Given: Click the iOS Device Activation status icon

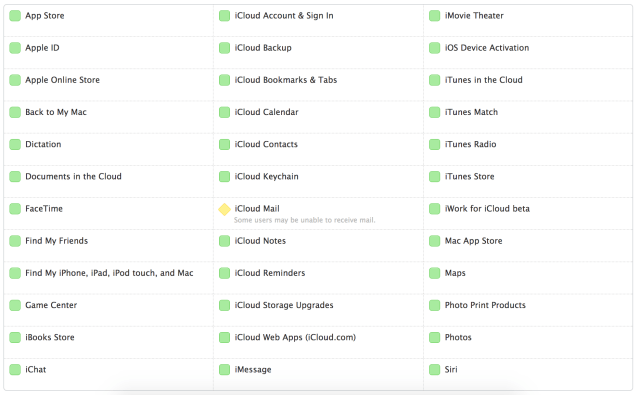Looking at the screenshot, I should (x=435, y=48).
